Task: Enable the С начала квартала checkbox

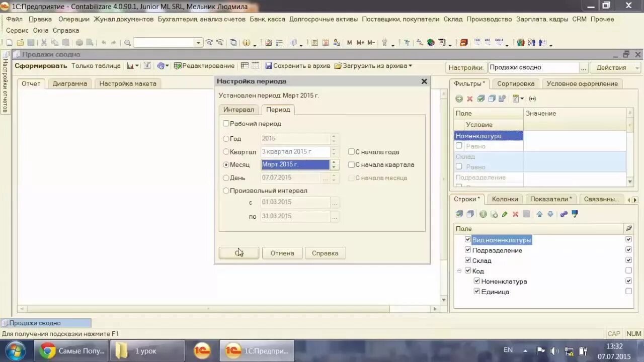Action: coord(352,164)
